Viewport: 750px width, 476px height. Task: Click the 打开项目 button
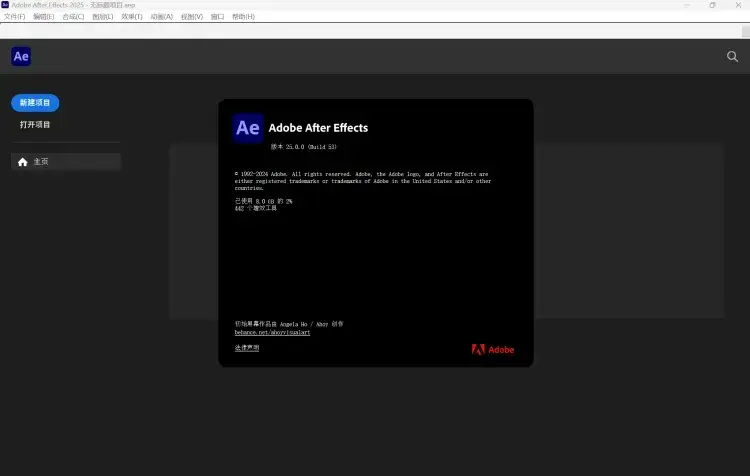click(x=35, y=125)
